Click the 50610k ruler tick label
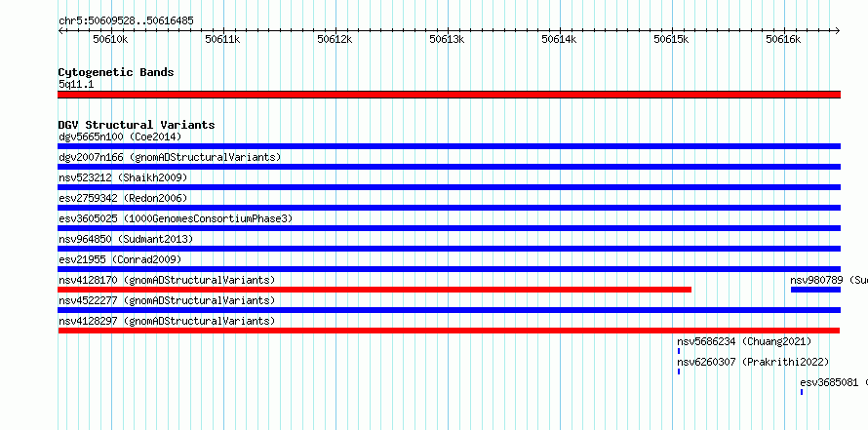This screenshot has height=430, width=868. pyautogui.click(x=111, y=39)
